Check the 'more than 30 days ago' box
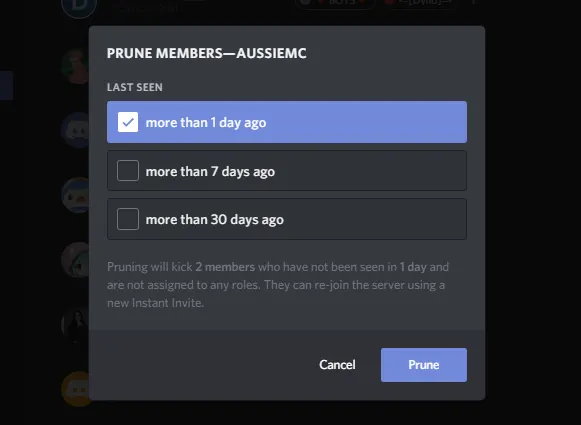This screenshot has height=425, width=581. (128, 219)
